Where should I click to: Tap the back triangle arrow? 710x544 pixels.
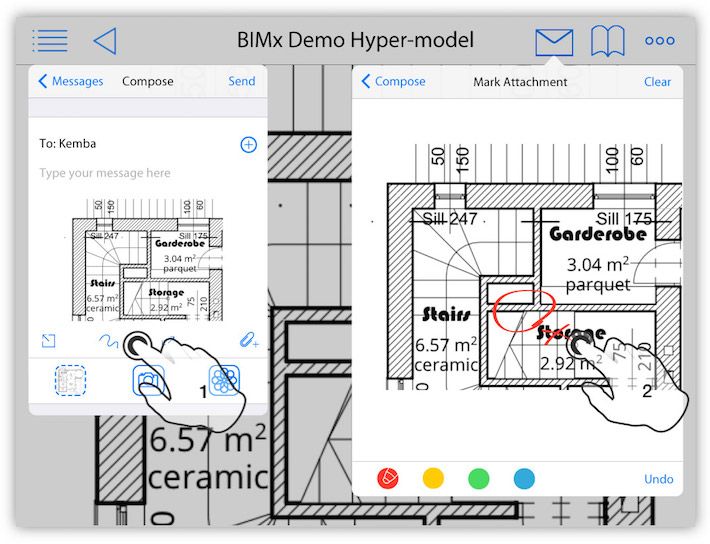click(x=104, y=41)
